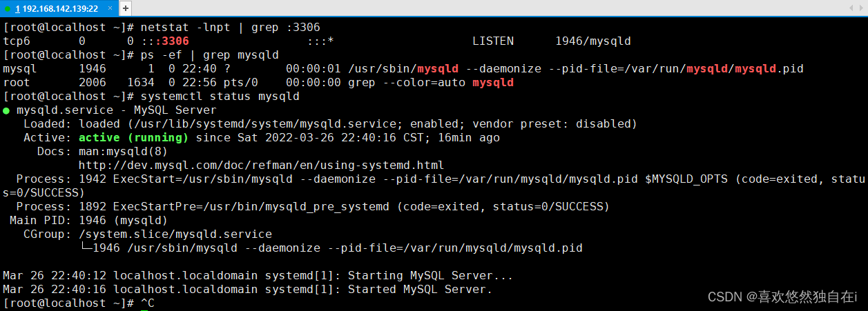Click the 'netstat -lnpt | grep :3306' command text
The width and height of the screenshot is (868, 311).
(x=231, y=28)
